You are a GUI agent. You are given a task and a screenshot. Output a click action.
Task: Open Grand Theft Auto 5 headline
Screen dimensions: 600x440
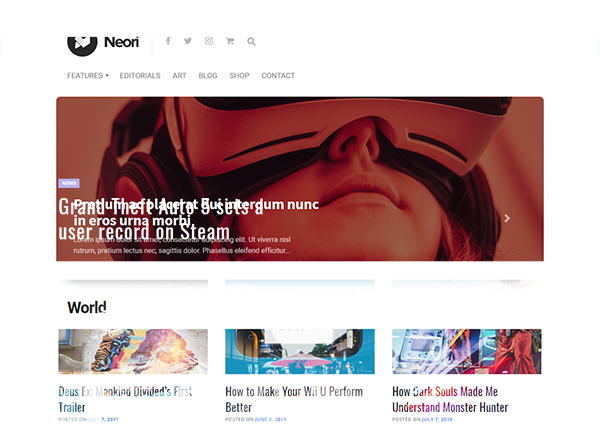coord(161,219)
